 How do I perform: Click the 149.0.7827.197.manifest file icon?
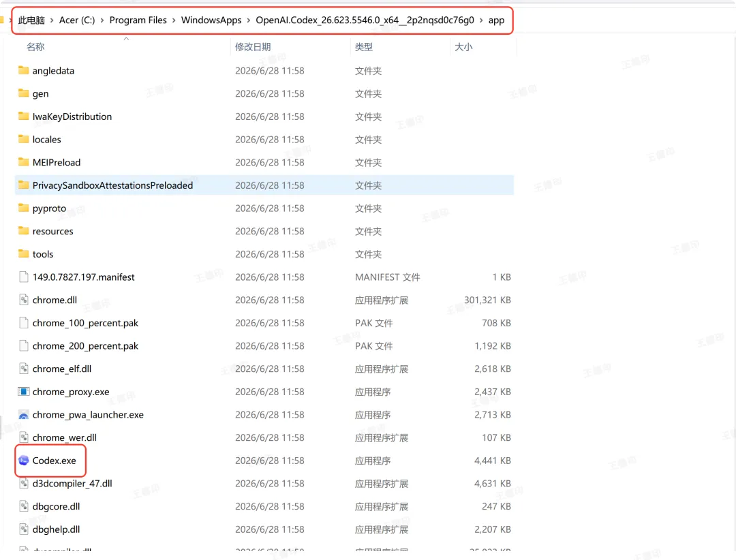pyautogui.click(x=23, y=277)
